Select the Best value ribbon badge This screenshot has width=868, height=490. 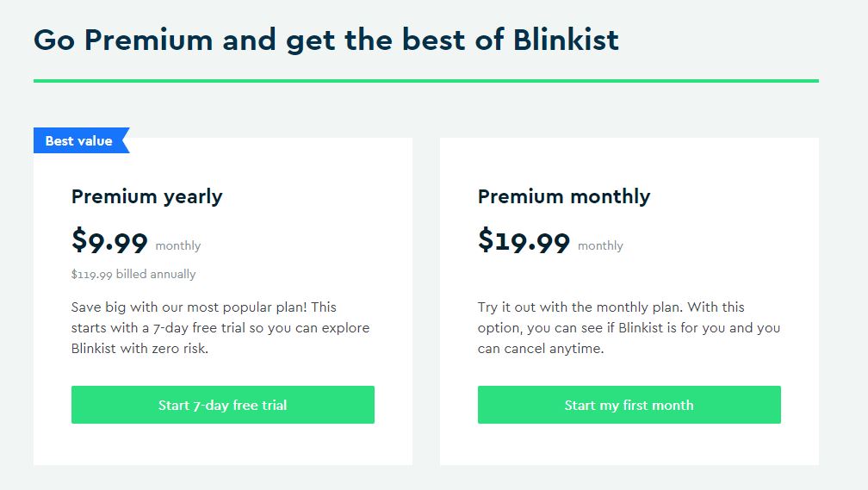coord(81,140)
